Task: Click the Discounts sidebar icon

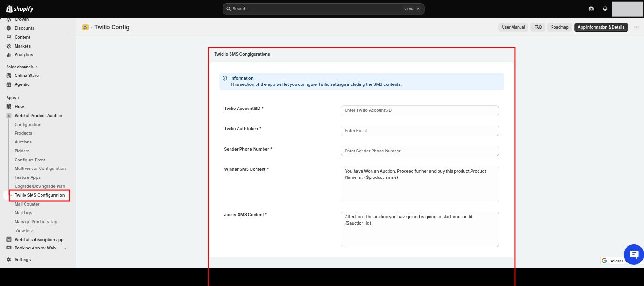Action: pos(9,28)
